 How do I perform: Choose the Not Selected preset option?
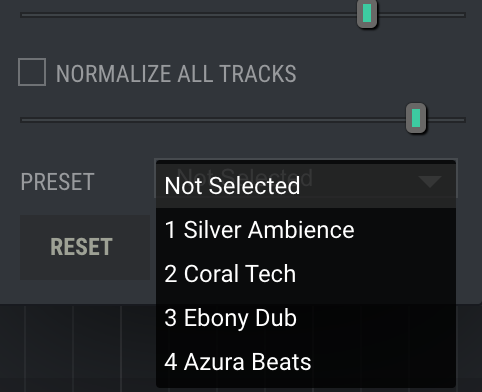(x=306, y=186)
